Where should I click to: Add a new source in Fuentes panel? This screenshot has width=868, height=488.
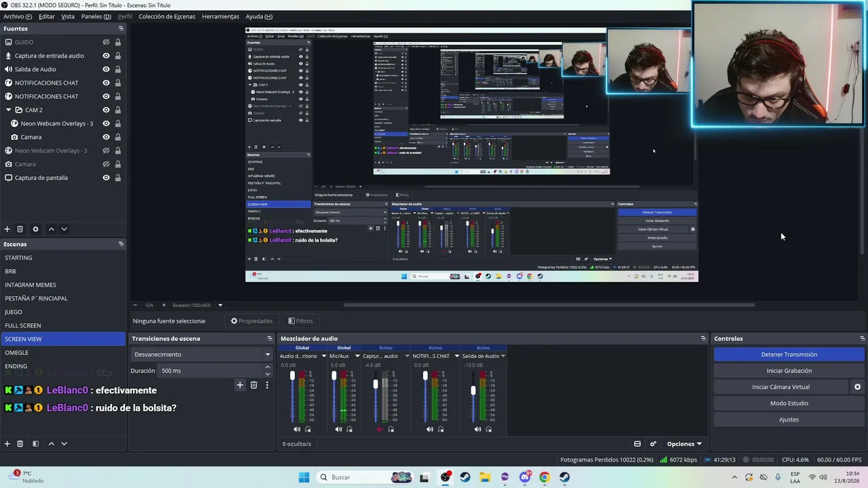pos(7,229)
